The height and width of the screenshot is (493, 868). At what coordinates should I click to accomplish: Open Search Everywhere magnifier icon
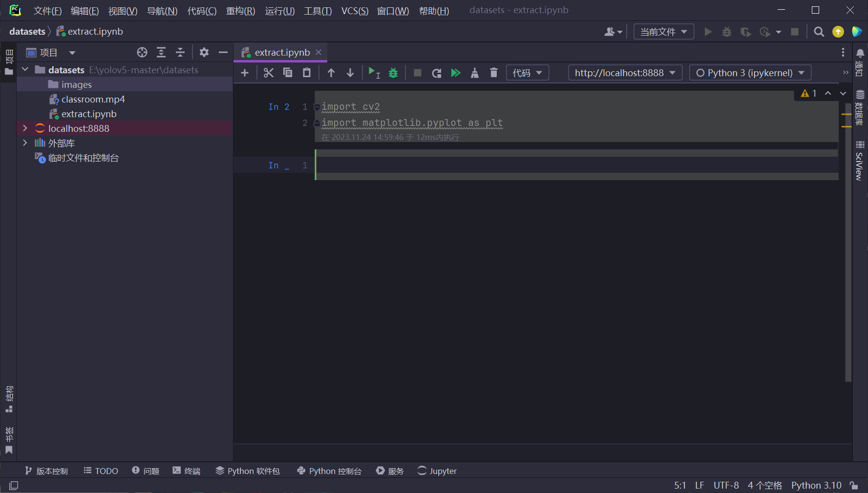[819, 32]
